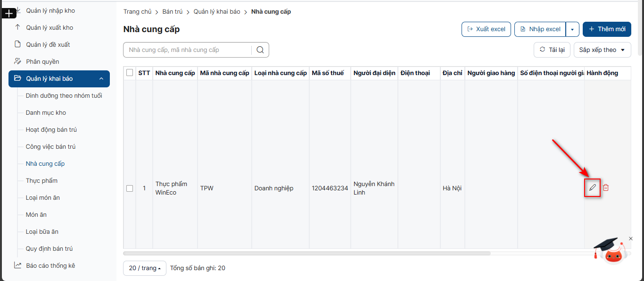Open Quản lý đề xuất in sidebar
The height and width of the screenshot is (281, 644).
pos(48,44)
